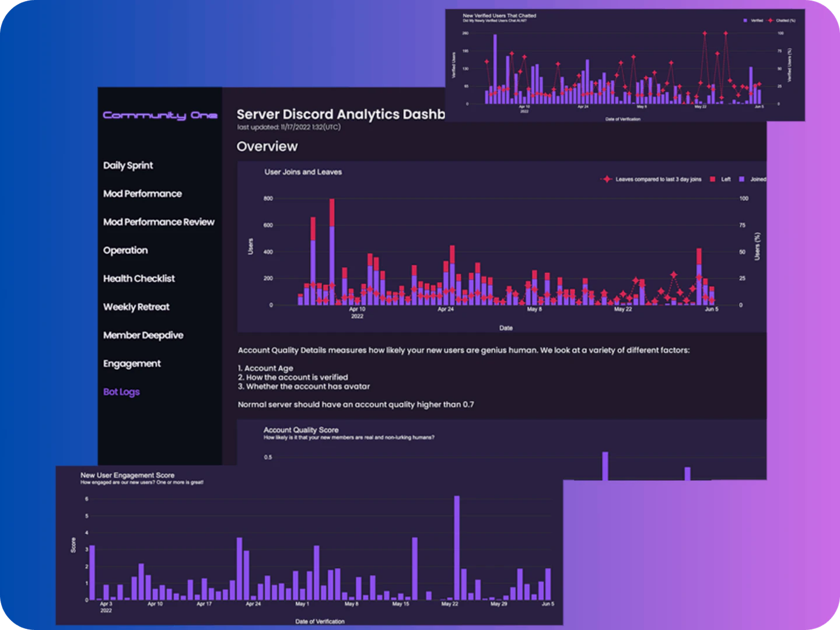Select 'Bot Logs' in the sidebar
840x630 pixels.
click(x=121, y=391)
